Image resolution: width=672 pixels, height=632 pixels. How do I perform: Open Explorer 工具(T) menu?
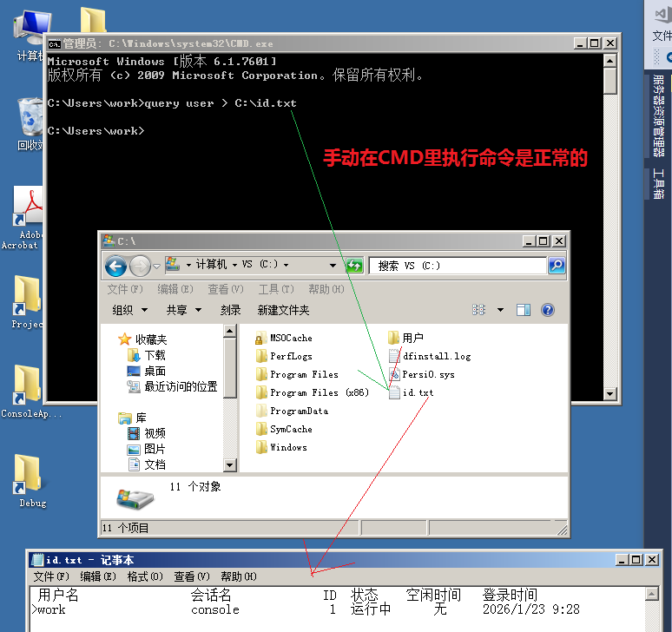coord(276,289)
